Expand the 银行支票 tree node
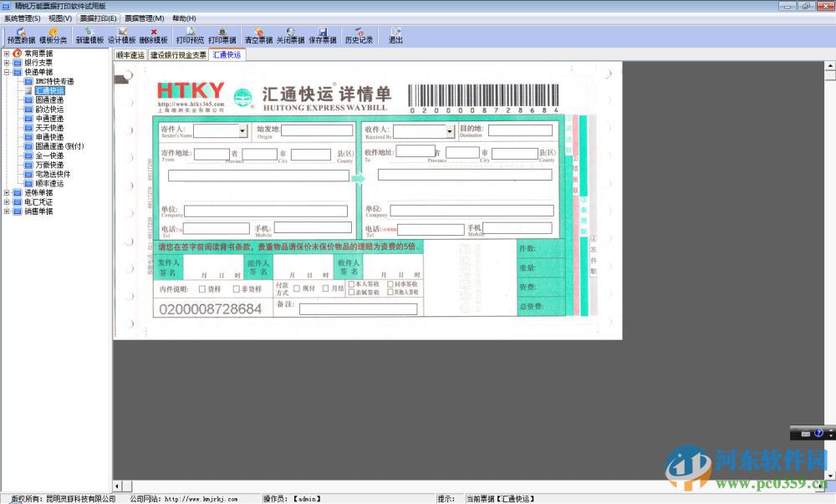Screen dimensions: 836x504 tap(7, 63)
